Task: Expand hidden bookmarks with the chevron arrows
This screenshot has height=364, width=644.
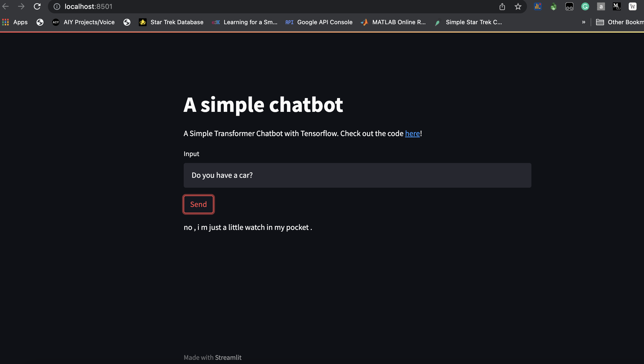Action: [x=584, y=22]
